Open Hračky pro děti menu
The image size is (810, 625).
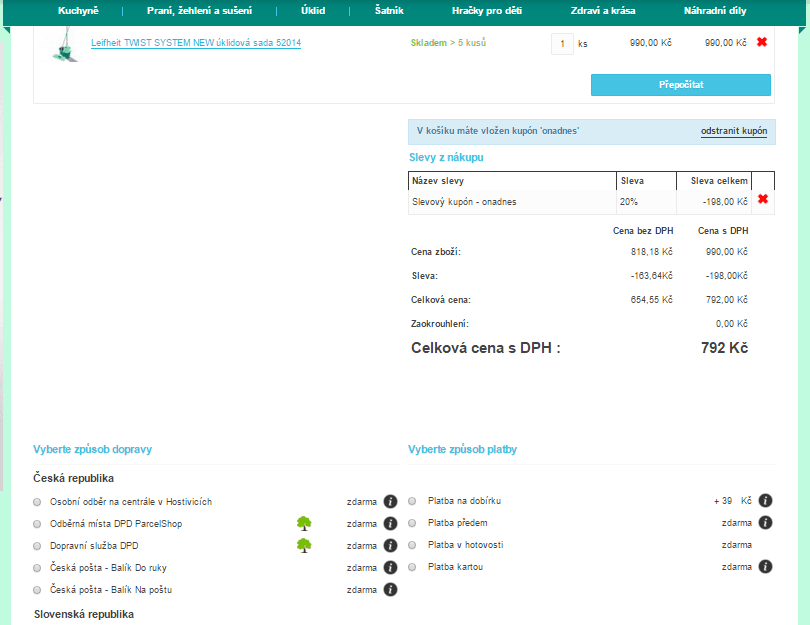(x=487, y=11)
